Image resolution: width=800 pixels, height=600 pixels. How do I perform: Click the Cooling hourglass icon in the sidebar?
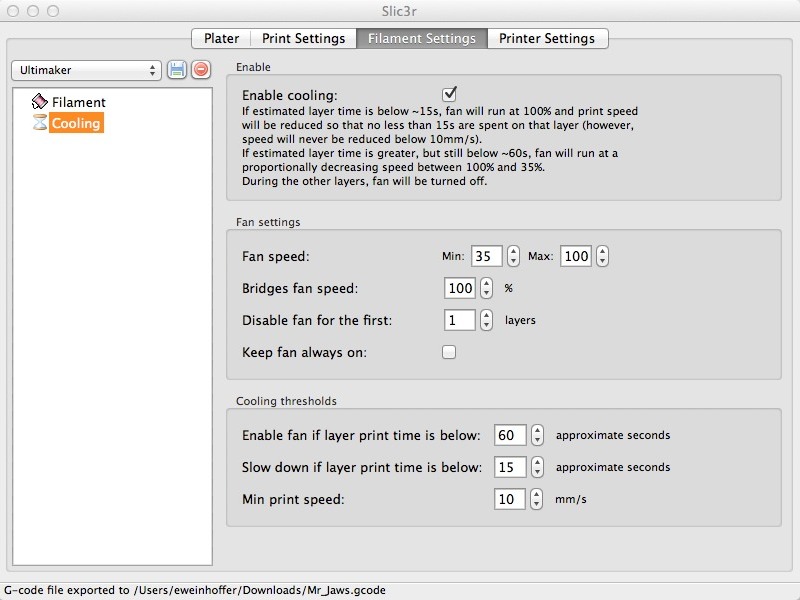pos(40,122)
